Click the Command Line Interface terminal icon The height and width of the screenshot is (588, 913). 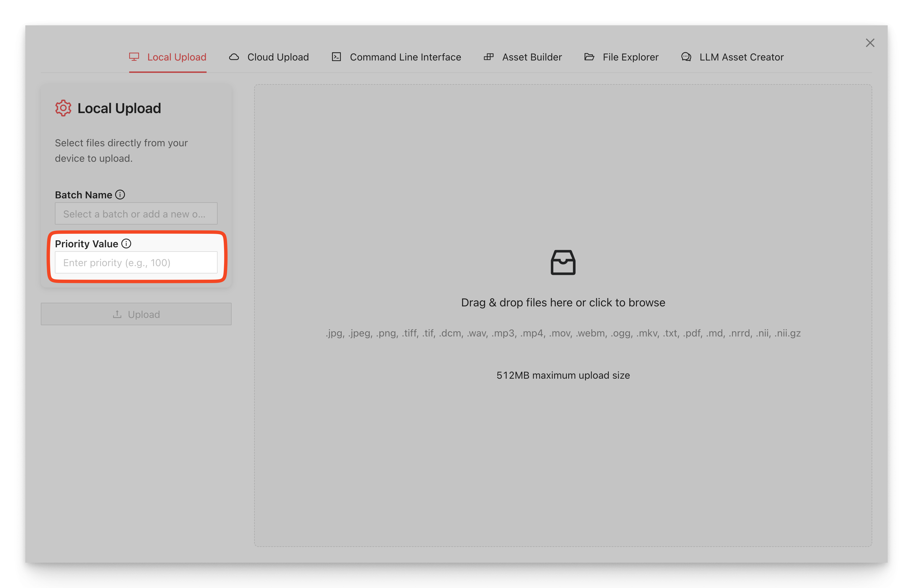click(x=336, y=57)
